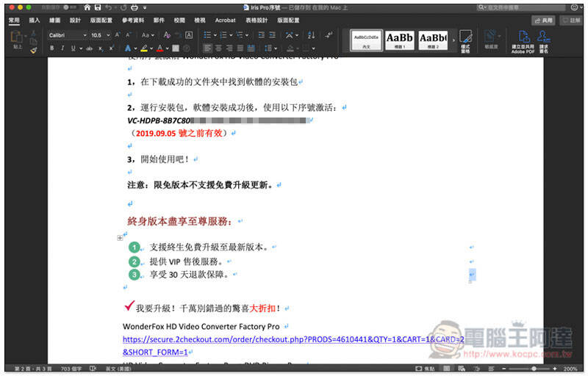588x376 pixels.
Task: Open the 校閱 tab
Action: point(179,21)
